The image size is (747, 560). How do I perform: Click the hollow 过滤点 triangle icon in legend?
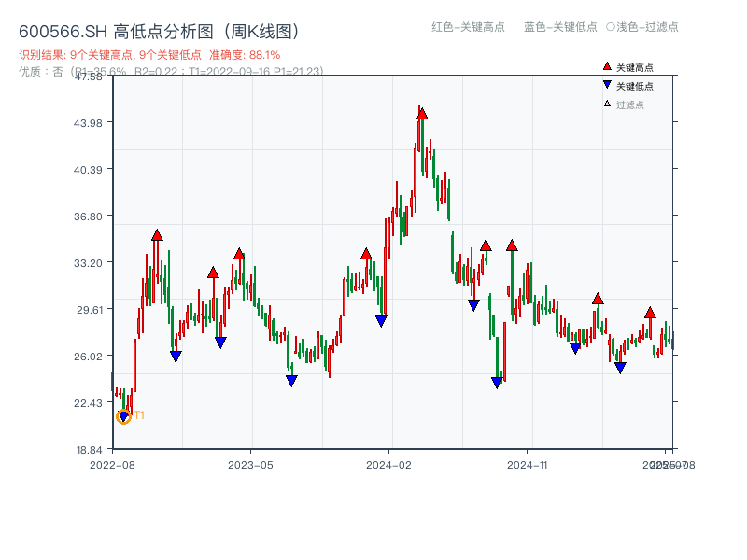[606, 102]
